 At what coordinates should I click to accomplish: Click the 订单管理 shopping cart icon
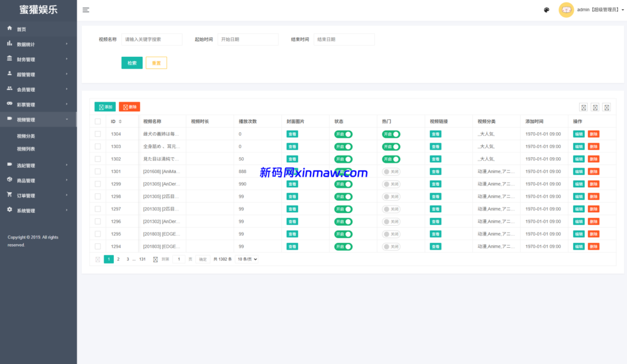coord(9,195)
